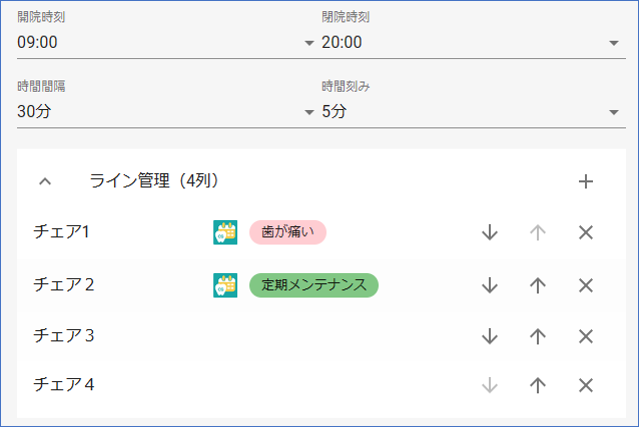Move チェア3 up with arrow icon
Viewport: 639px width, 427px height.
[x=538, y=336]
